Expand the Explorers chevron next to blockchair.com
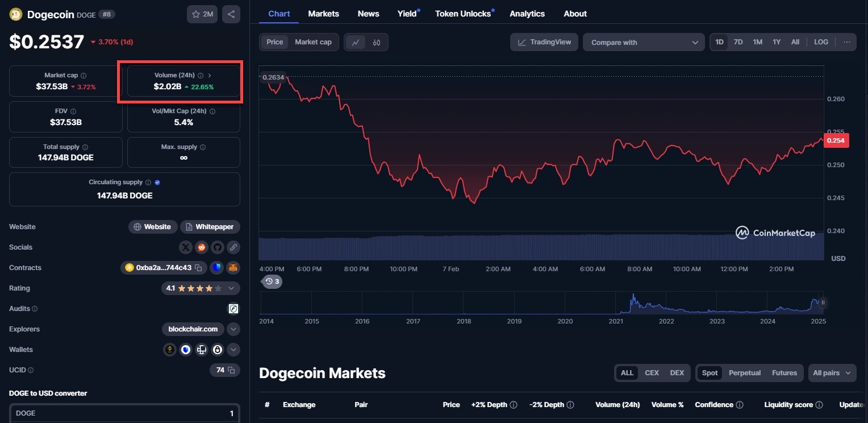 tap(233, 329)
